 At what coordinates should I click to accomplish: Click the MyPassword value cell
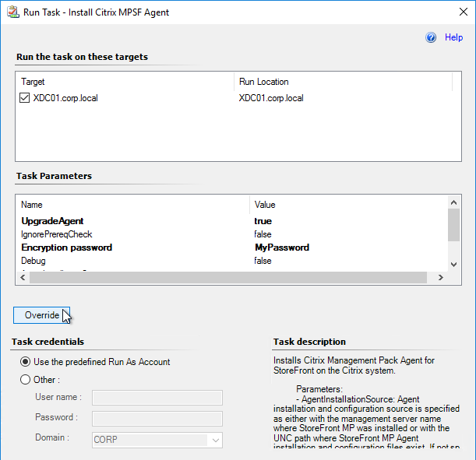coord(282,248)
